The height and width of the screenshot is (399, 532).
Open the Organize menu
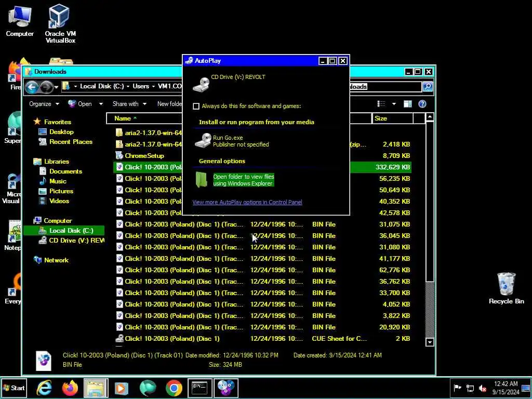coord(44,104)
